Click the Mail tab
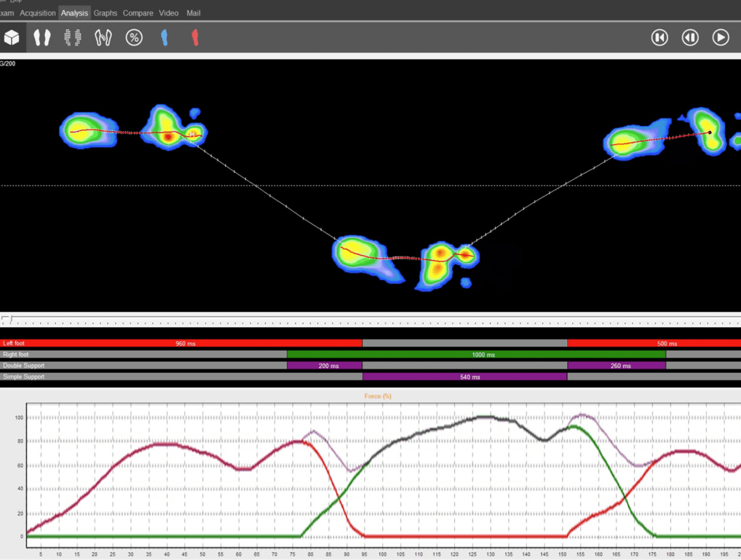 coord(193,13)
